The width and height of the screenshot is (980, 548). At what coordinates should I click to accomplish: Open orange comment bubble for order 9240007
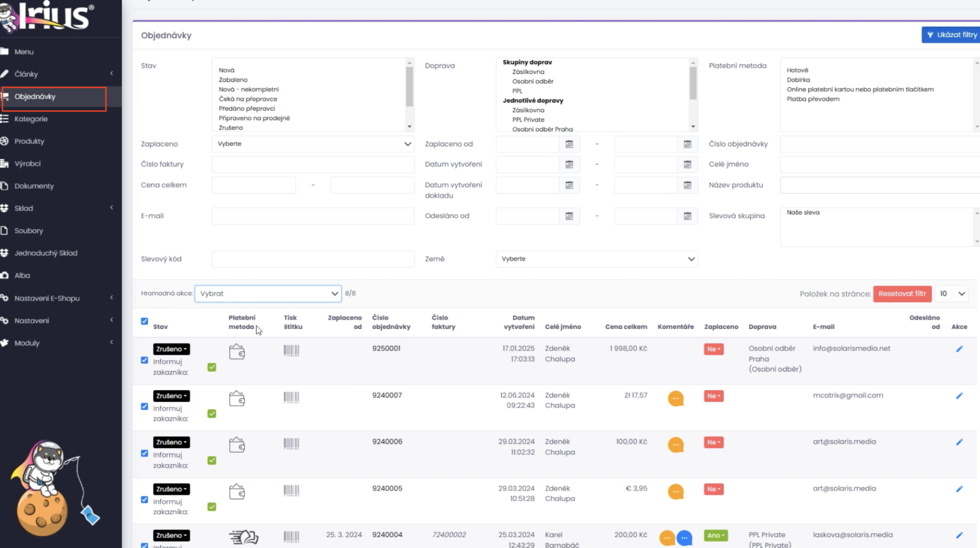click(x=675, y=398)
